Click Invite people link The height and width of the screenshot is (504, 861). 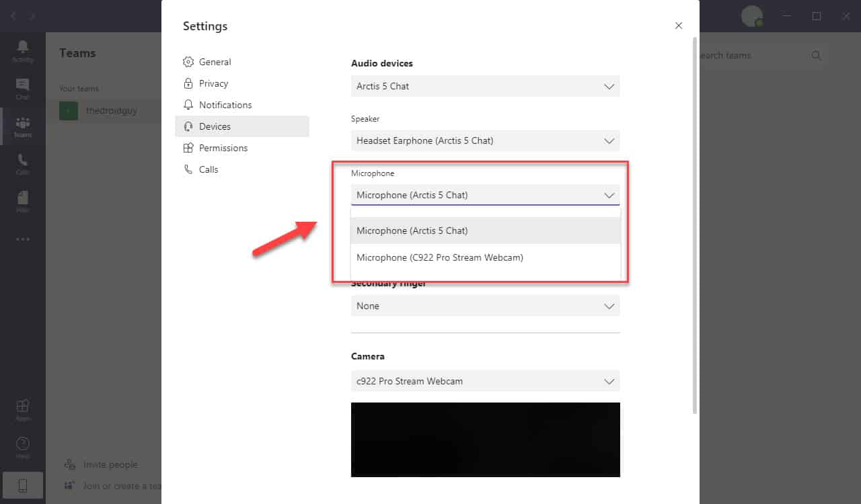110,464
